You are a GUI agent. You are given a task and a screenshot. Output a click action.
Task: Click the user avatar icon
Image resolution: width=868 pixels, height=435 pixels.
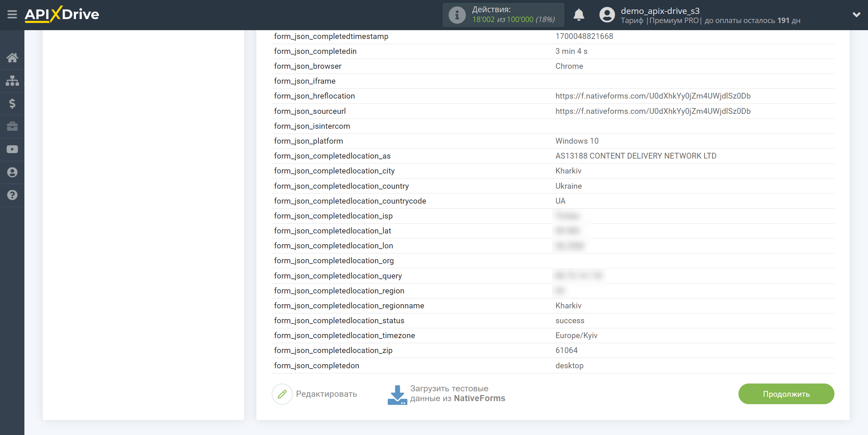(607, 15)
